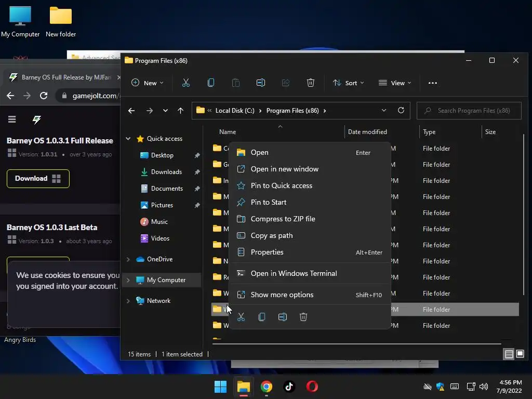Open Downloads in Quick access

click(166, 172)
